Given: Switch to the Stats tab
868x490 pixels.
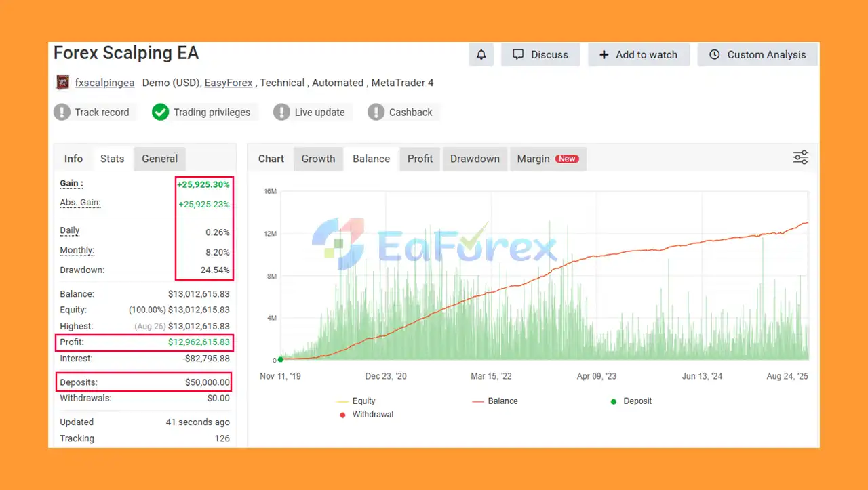Looking at the screenshot, I should click(x=112, y=159).
